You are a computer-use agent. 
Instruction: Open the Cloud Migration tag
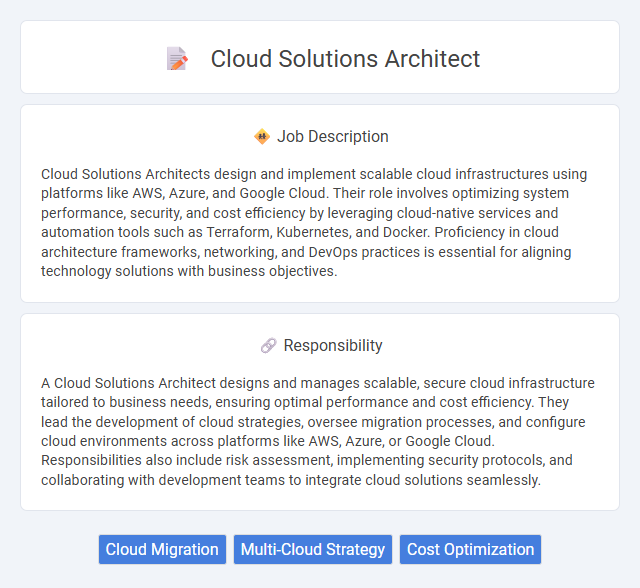point(162,549)
